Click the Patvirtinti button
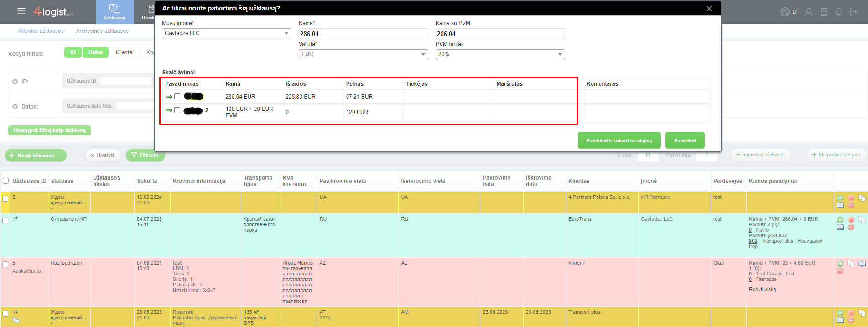This screenshot has height=327, width=868. [685, 140]
